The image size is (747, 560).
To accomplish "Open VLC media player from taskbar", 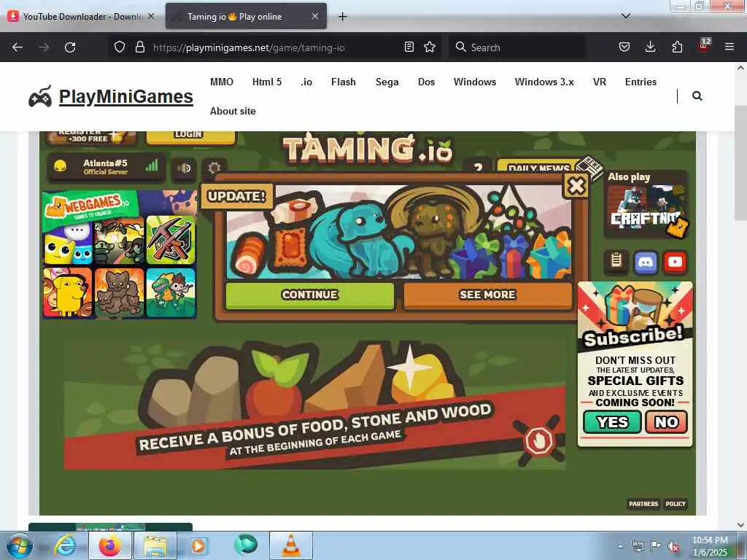I will point(291,545).
